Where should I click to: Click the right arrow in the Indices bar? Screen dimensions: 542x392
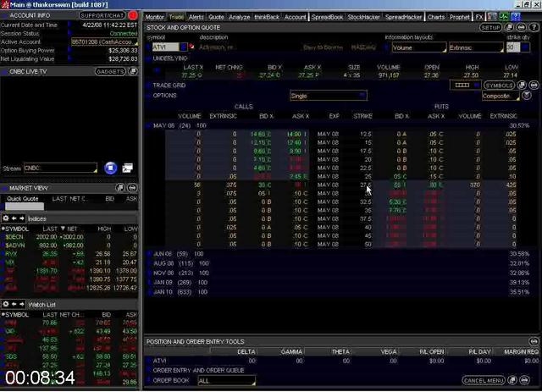pyautogui.click(x=22, y=218)
